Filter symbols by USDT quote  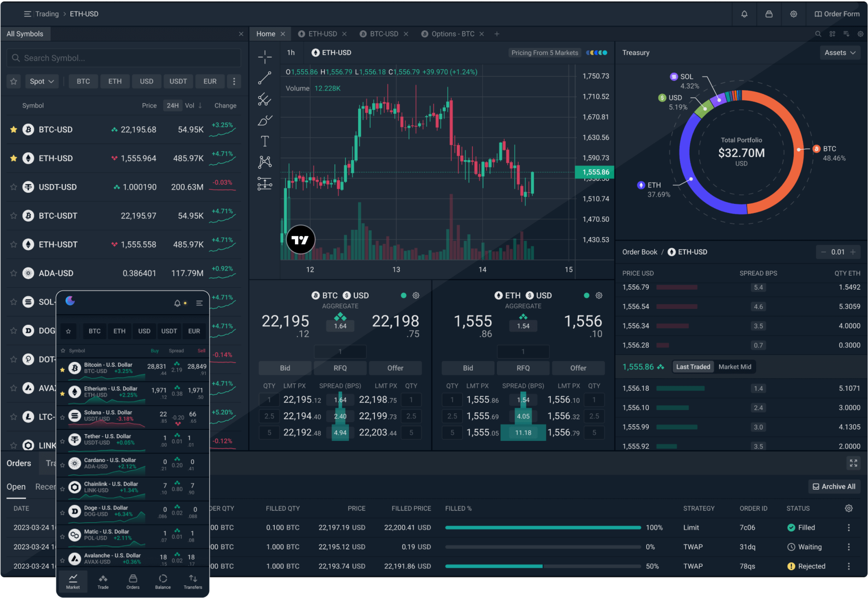point(178,81)
